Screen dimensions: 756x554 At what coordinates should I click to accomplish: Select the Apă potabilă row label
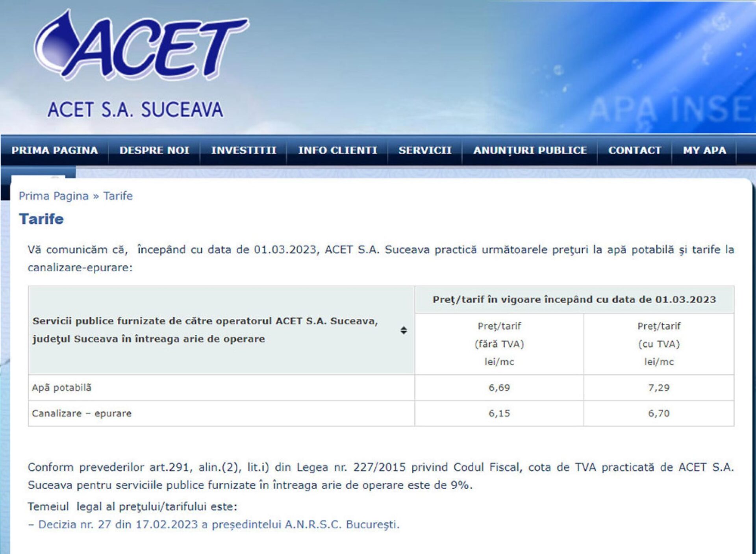point(61,387)
